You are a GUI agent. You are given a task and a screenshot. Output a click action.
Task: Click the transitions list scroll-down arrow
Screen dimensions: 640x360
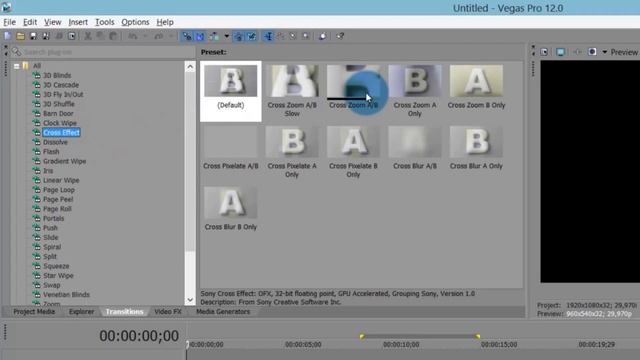pyautogui.click(x=190, y=300)
